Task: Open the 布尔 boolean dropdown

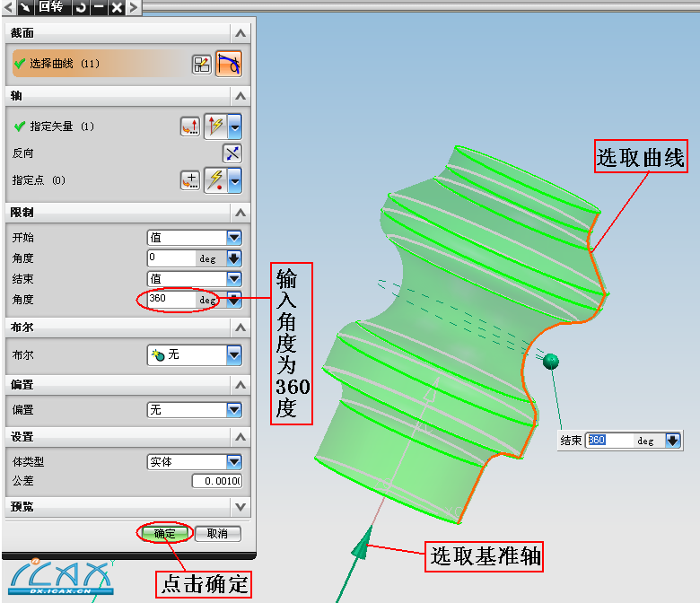Action: [x=233, y=355]
